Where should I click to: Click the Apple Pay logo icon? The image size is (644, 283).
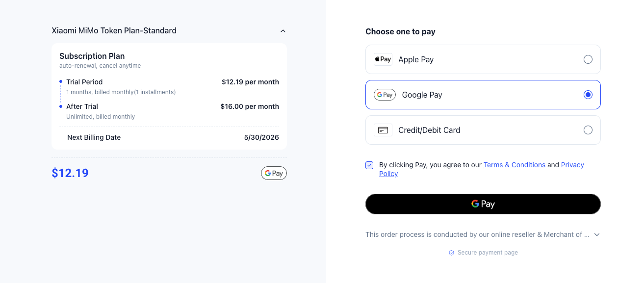383,59
